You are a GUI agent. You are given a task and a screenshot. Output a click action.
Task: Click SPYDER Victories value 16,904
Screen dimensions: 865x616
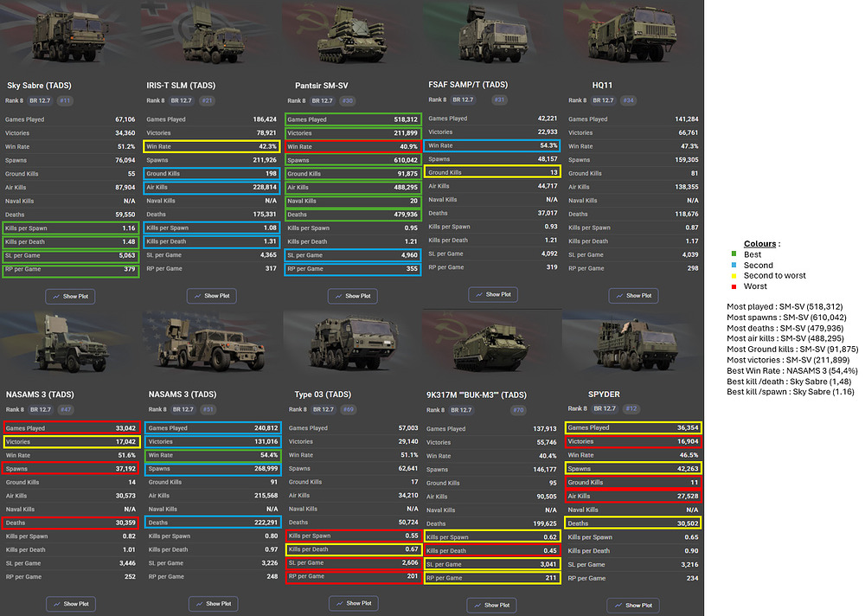[x=688, y=441]
